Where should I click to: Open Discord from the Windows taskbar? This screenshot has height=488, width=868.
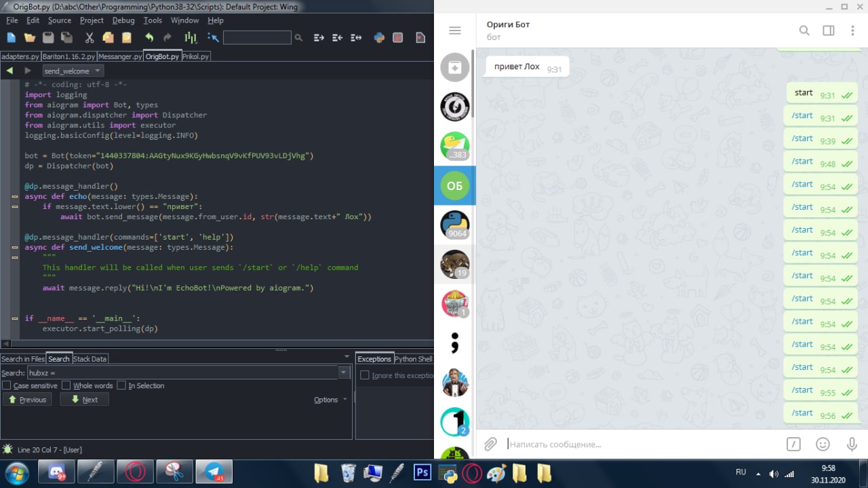[56, 472]
